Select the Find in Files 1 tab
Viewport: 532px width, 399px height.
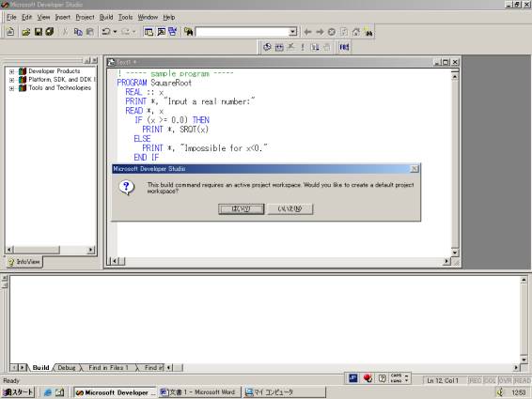[108, 367]
